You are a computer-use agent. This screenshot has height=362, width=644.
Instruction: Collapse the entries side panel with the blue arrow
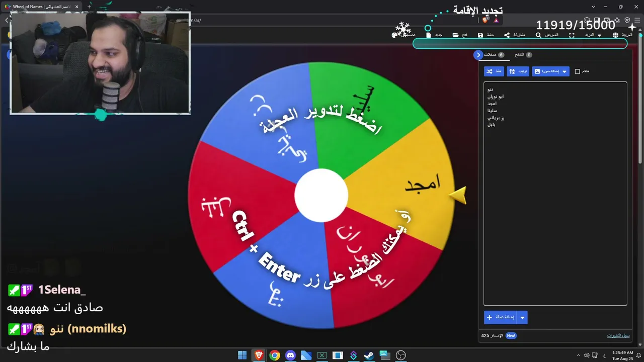[x=478, y=55]
